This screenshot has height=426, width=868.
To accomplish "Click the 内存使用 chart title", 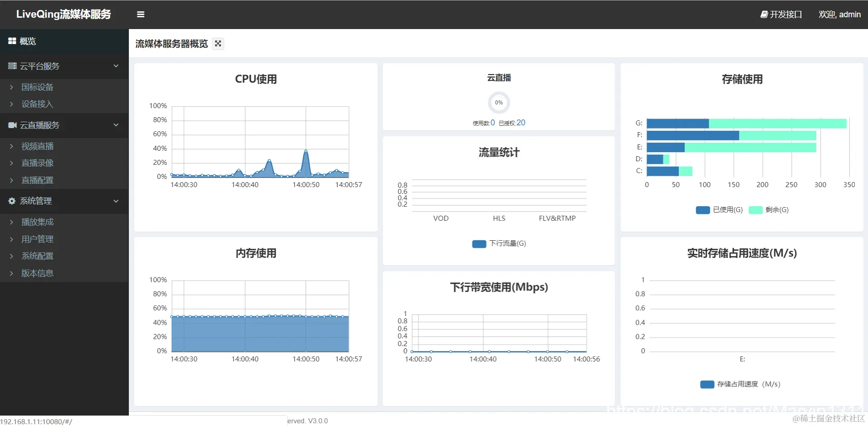I will tap(256, 253).
